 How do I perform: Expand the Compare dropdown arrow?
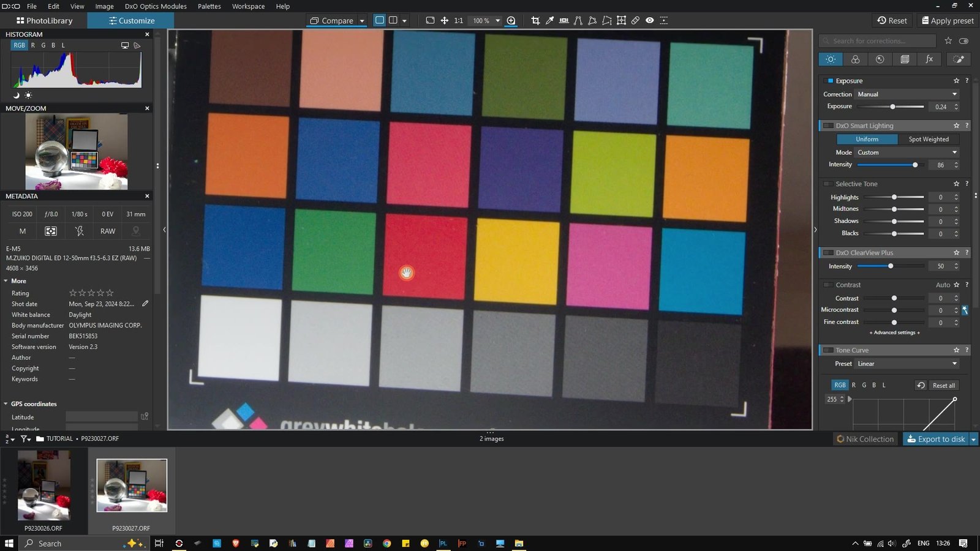pyautogui.click(x=362, y=21)
